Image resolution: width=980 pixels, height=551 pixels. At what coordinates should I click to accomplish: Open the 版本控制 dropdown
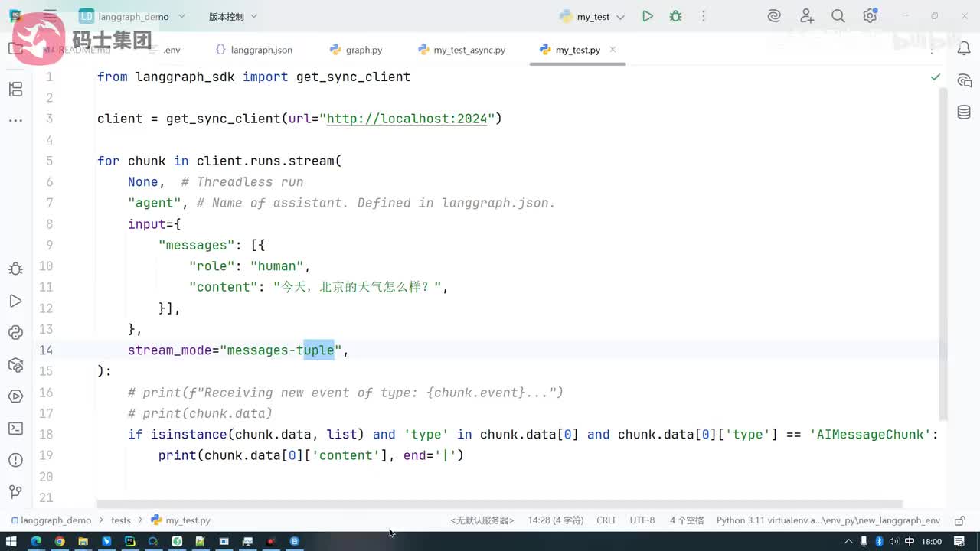click(233, 16)
